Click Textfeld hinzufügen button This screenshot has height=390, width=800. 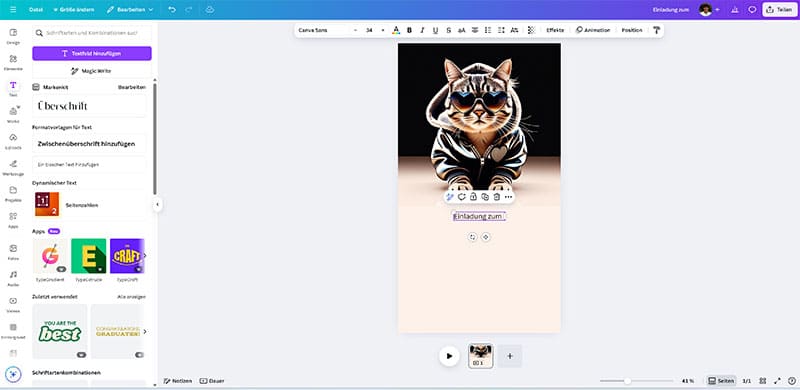point(92,53)
